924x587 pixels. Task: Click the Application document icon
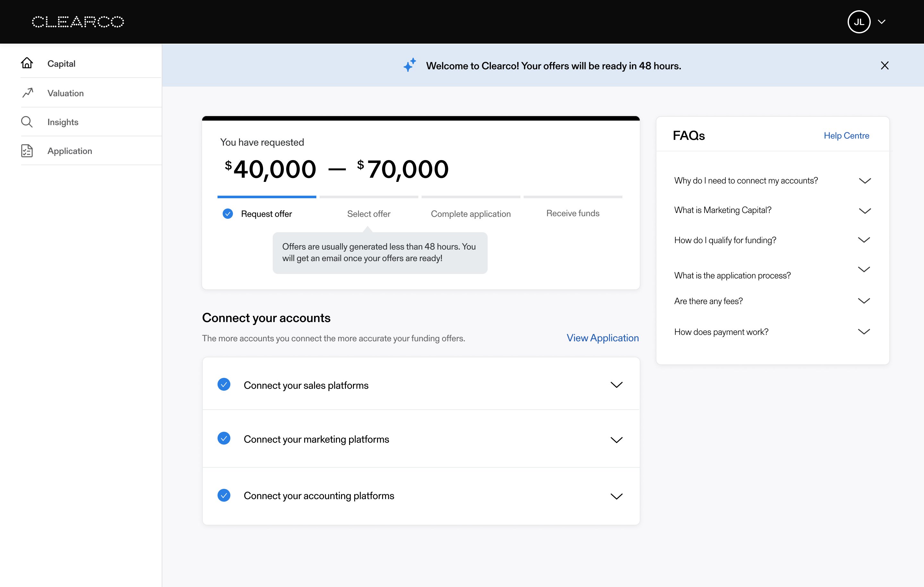27,151
